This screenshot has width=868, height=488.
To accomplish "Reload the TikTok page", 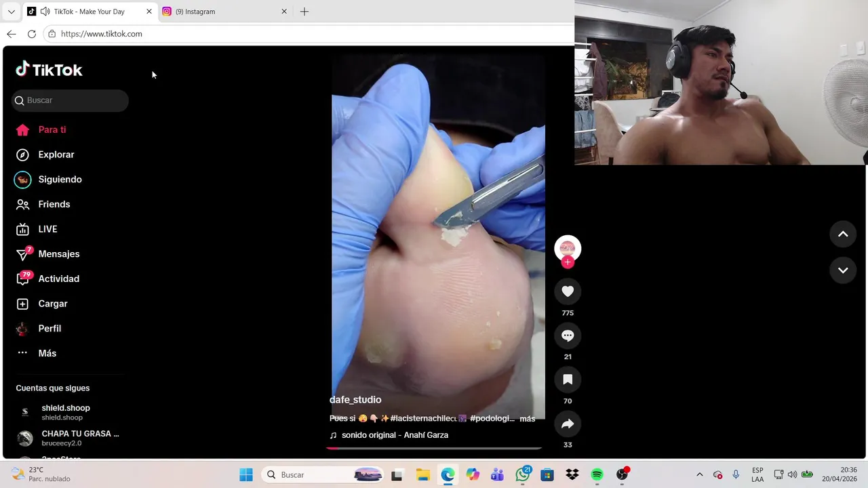I will tap(31, 34).
